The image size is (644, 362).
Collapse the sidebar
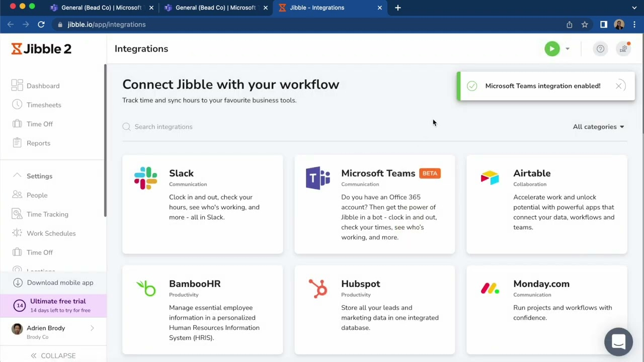(53, 355)
